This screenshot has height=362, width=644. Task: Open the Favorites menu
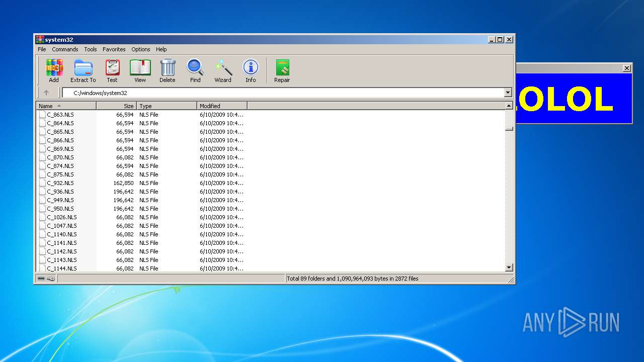pyautogui.click(x=114, y=49)
